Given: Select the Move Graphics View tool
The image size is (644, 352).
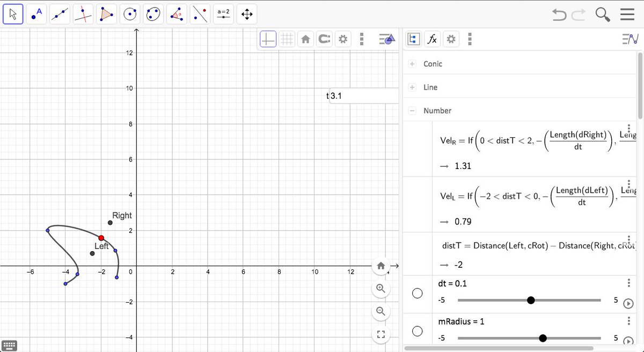Looking at the screenshot, I should [x=247, y=14].
